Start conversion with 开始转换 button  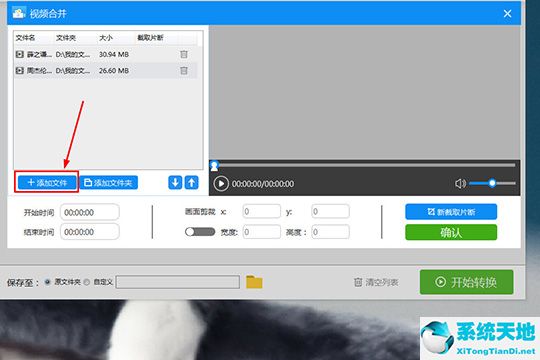pos(466,282)
